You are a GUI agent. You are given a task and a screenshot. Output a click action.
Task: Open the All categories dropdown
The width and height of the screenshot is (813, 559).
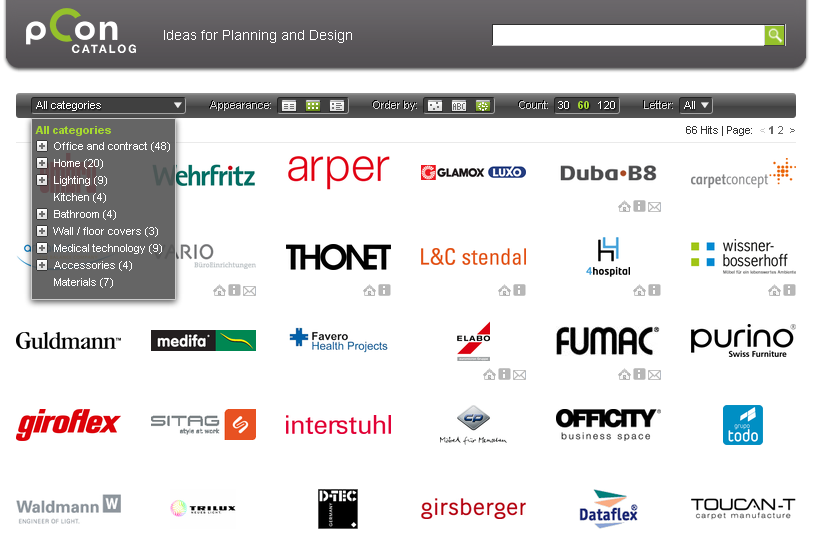(x=108, y=105)
